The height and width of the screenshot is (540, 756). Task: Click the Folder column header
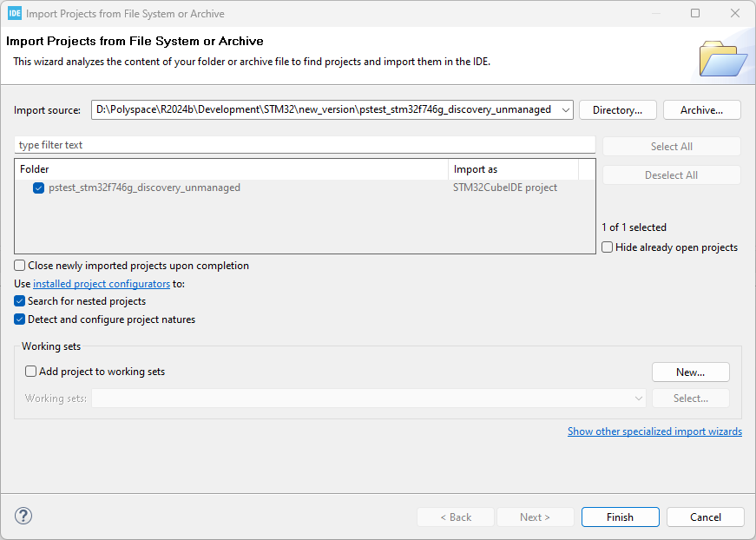pyautogui.click(x=232, y=169)
